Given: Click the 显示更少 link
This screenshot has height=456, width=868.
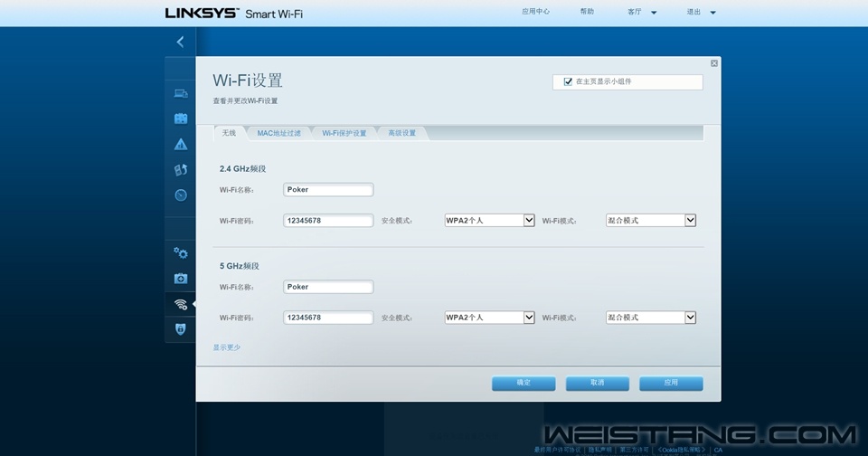Looking at the screenshot, I should 227,347.
